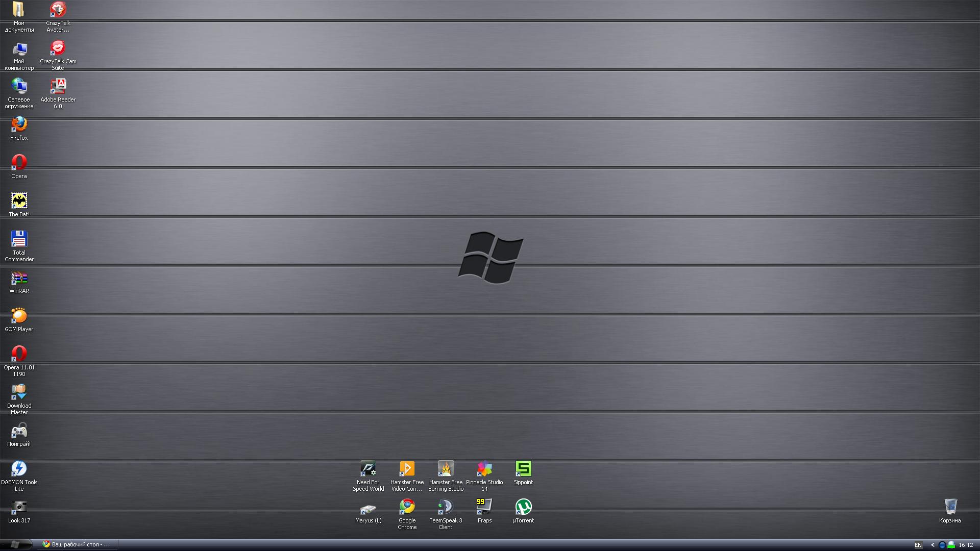Switch to the Ваш рабочий стол taskbar window

(78, 544)
